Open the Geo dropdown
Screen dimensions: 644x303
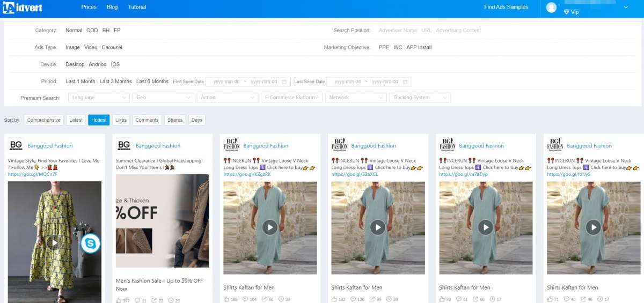(x=163, y=98)
